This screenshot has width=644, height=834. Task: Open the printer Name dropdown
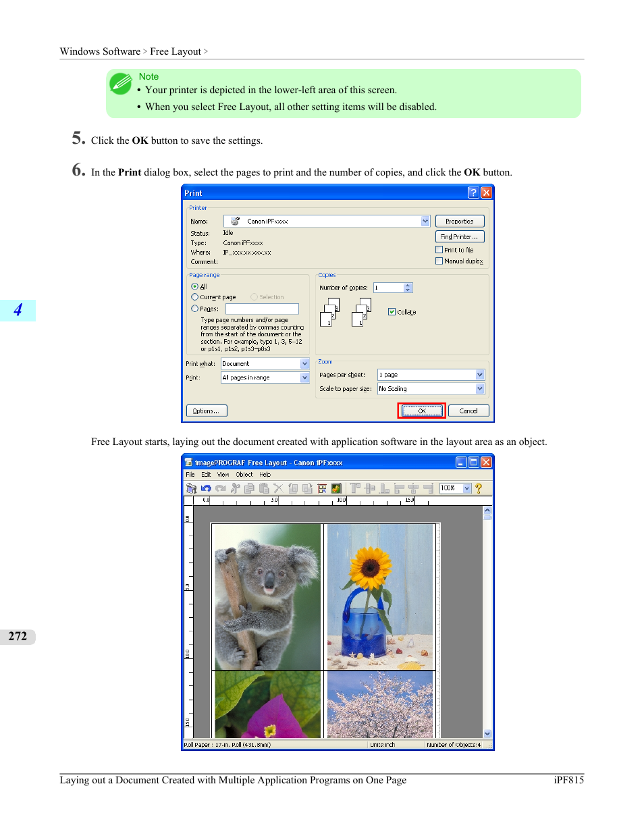coord(425,221)
